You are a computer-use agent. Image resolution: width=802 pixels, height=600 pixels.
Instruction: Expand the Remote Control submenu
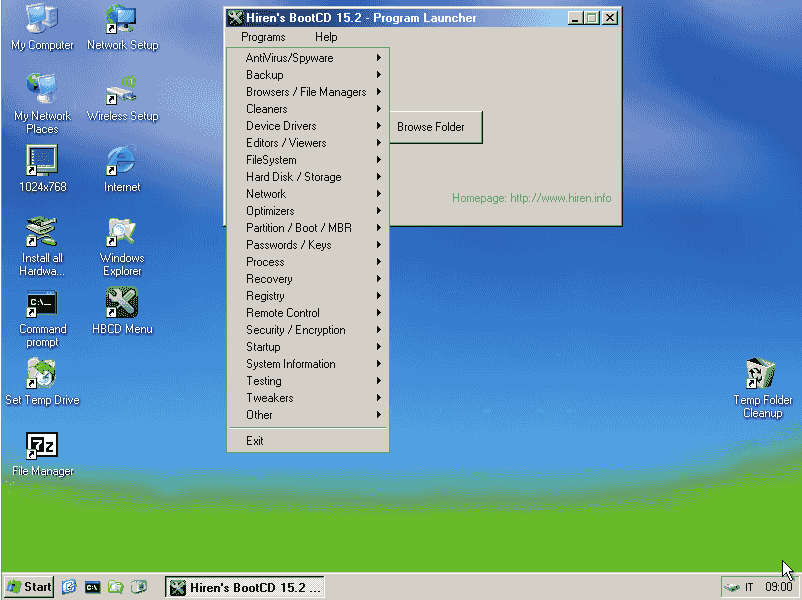308,313
